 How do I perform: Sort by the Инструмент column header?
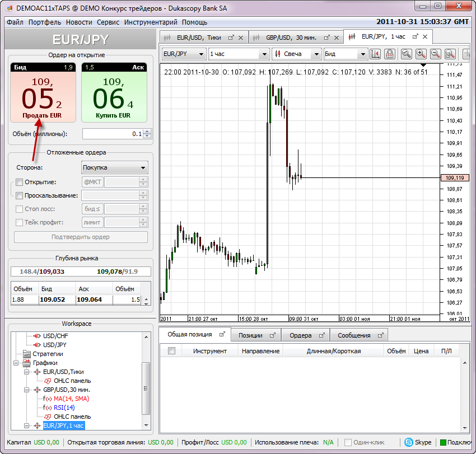(x=210, y=351)
